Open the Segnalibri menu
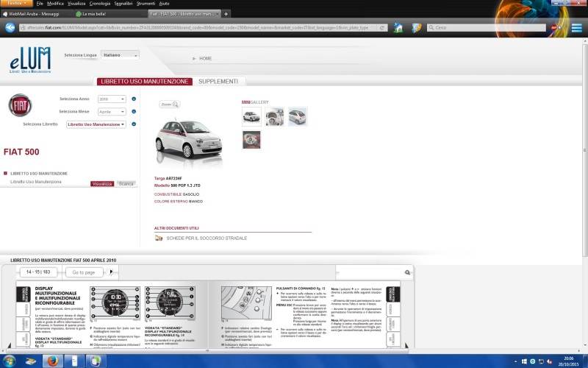The height and width of the screenshot is (368, 588). 123,4
